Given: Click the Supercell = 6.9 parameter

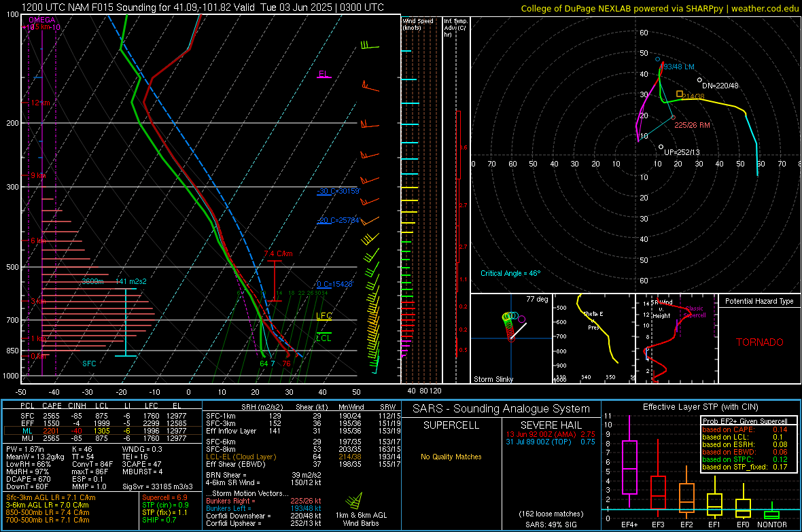Looking at the screenshot, I should [164, 497].
